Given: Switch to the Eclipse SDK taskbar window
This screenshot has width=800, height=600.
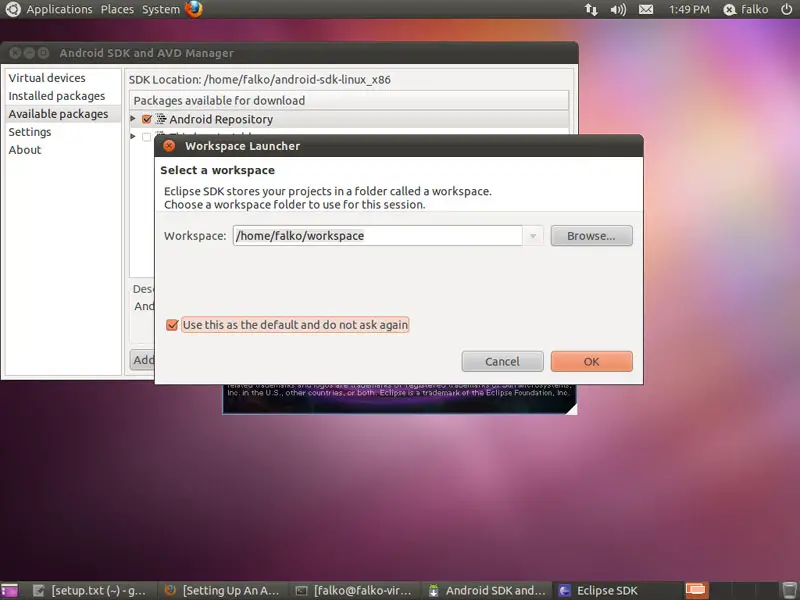Looking at the screenshot, I should pos(616,590).
